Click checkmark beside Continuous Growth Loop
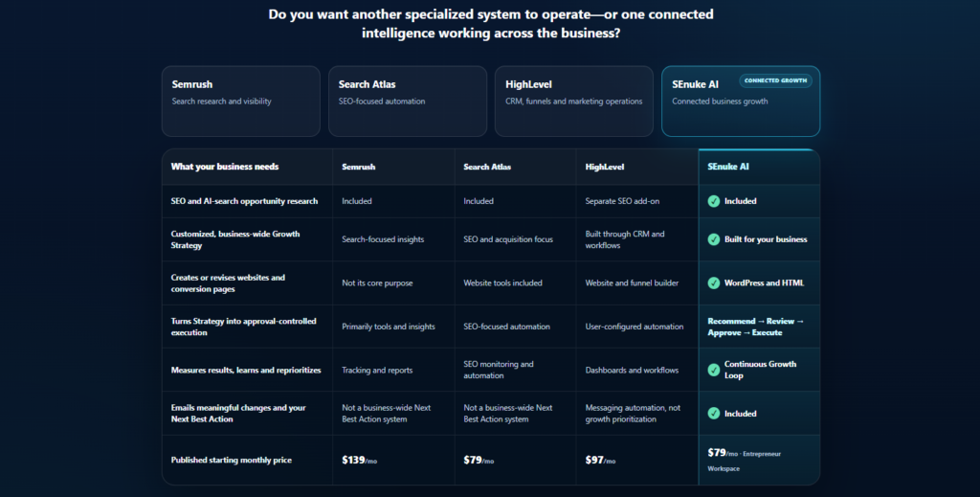980x497 pixels. tap(714, 370)
